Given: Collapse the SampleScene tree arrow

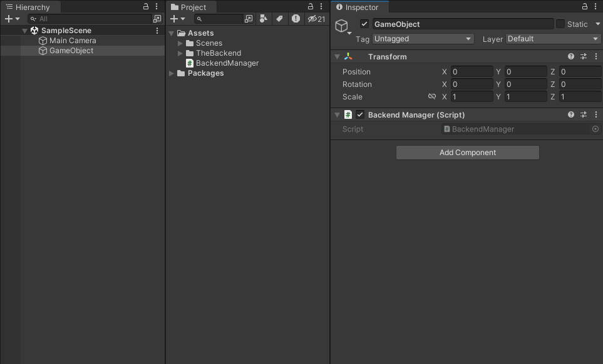Looking at the screenshot, I should (24, 31).
